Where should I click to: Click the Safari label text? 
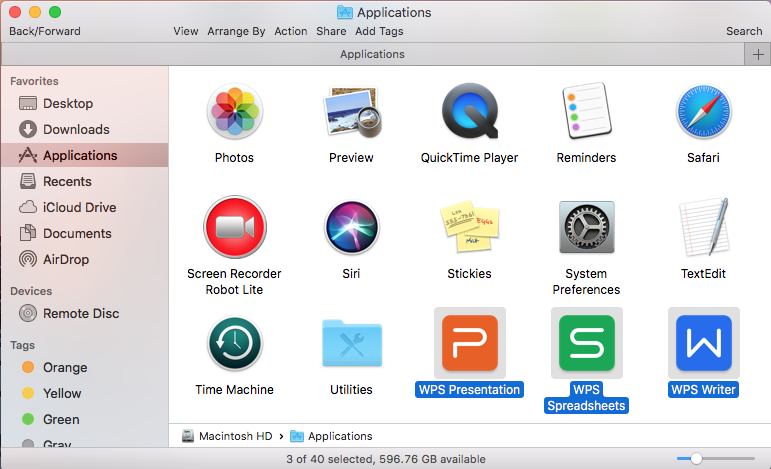[x=704, y=158]
